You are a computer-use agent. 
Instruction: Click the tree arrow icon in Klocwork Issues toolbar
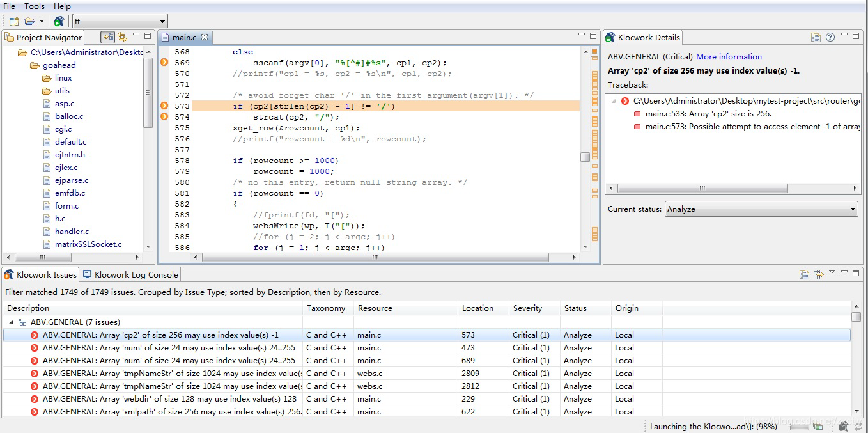coord(819,274)
